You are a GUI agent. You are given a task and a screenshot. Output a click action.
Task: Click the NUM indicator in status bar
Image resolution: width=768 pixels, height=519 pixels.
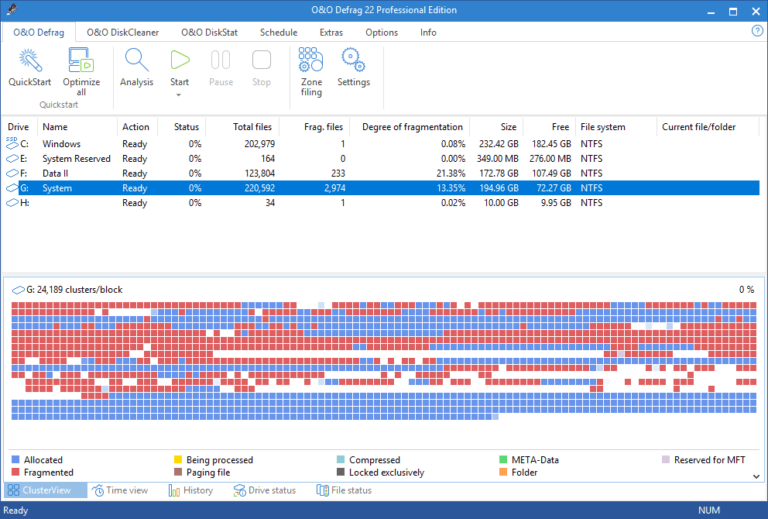[709, 510]
